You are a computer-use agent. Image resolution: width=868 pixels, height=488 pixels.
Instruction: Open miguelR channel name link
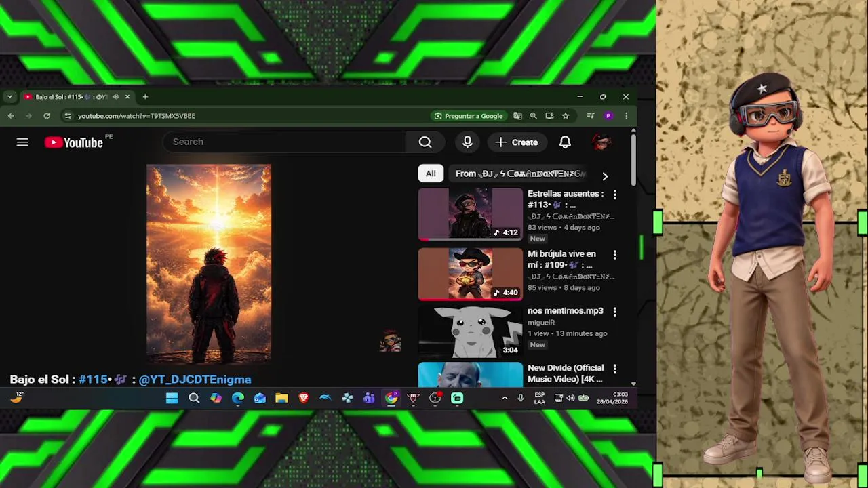coord(541,323)
